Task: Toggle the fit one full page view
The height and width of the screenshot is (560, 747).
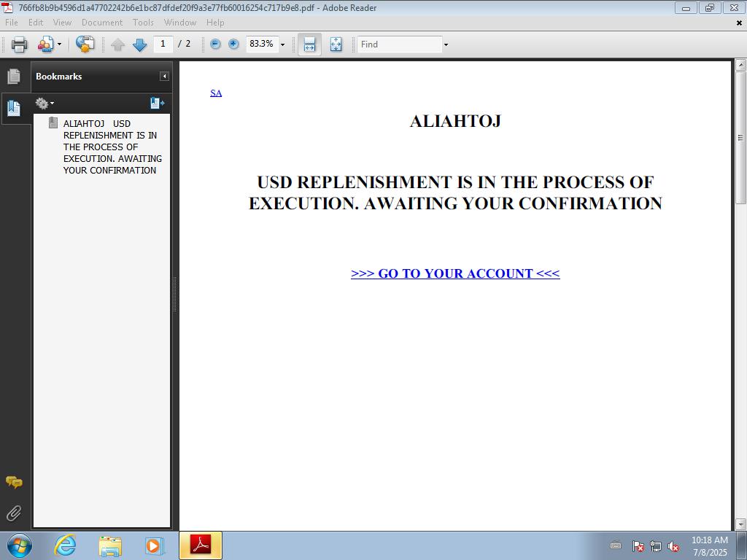Action: 336,44
